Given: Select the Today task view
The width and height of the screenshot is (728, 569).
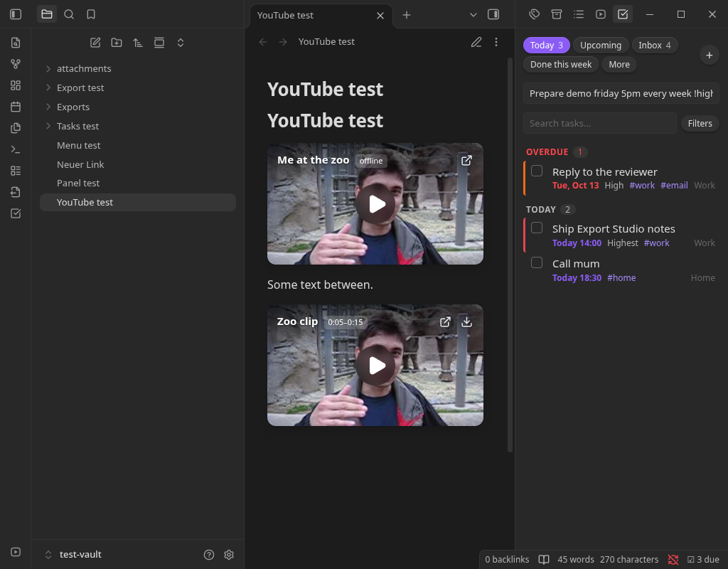Looking at the screenshot, I should pyautogui.click(x=547, y=45).
